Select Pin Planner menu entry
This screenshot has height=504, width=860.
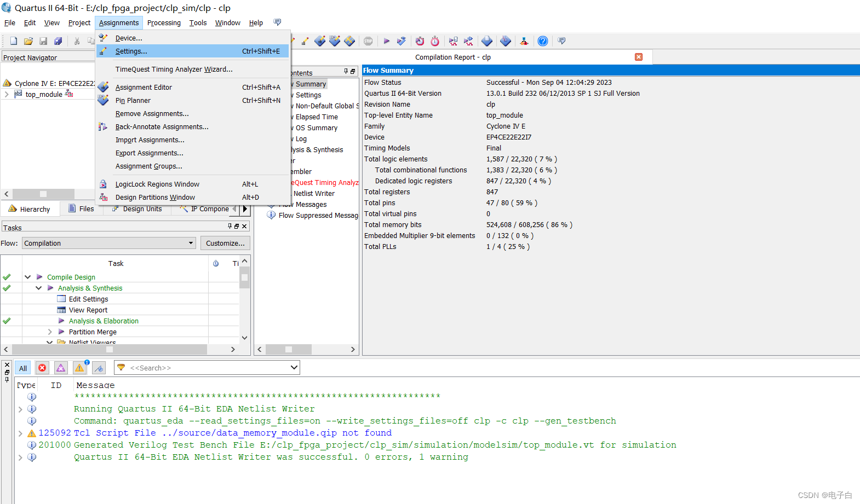[193, 100]
